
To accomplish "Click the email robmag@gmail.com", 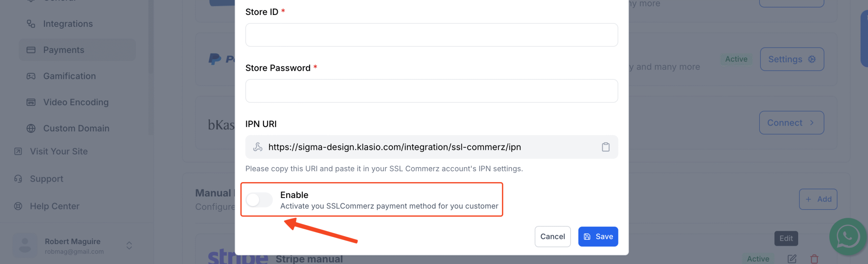I will tap(74, 251).
